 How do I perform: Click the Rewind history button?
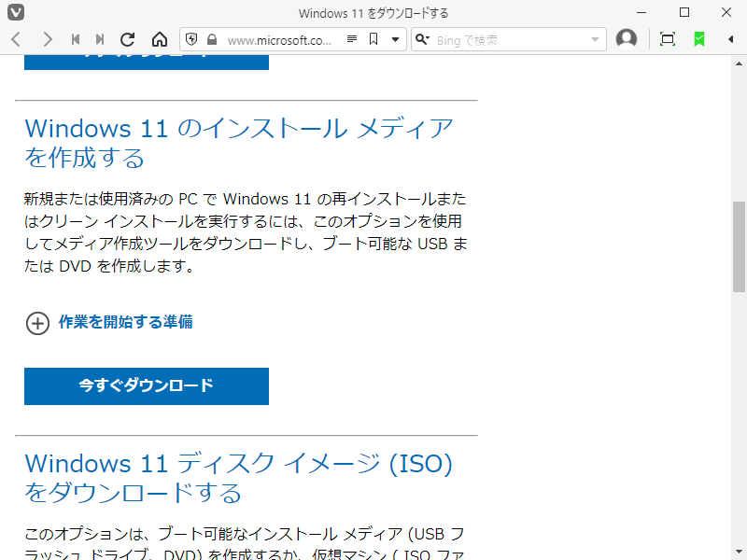pyautogui.click(x=76, y=39)
